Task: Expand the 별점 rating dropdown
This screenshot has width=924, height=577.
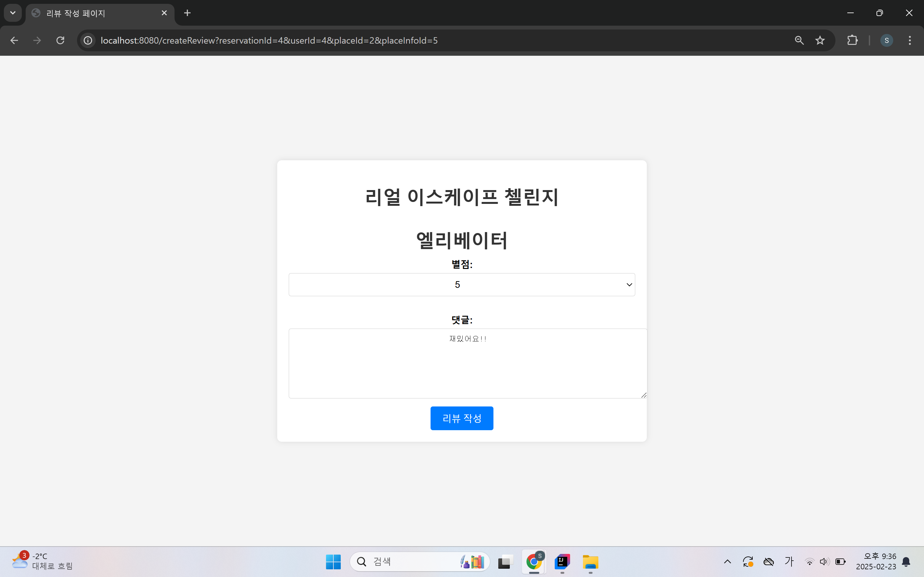Action: coord(462,285)
